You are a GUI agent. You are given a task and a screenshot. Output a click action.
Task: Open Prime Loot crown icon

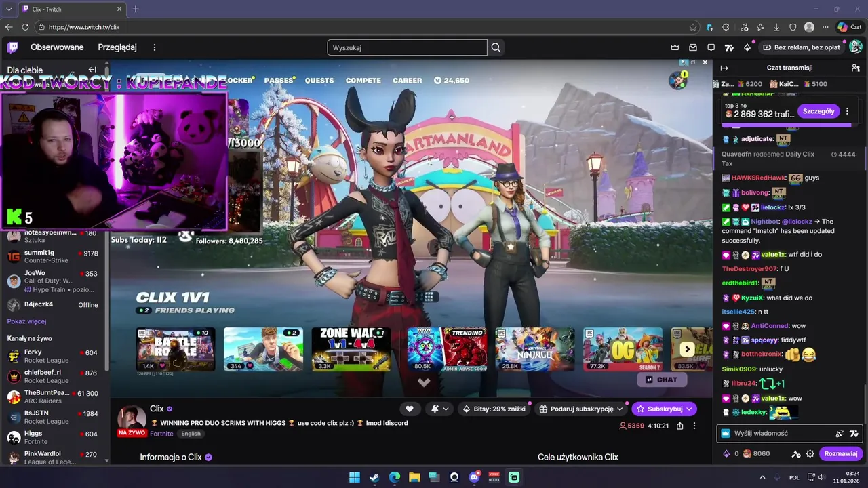click(x=675, y=47)
